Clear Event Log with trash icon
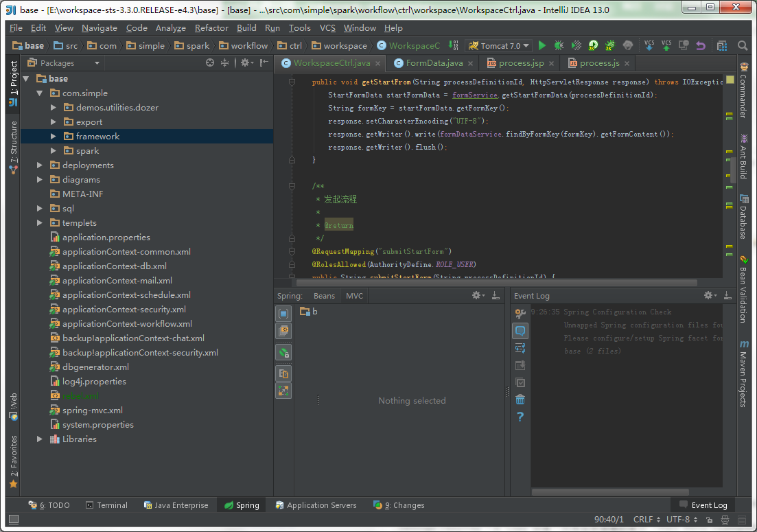 pyautogui.click(x=520, y=400)
